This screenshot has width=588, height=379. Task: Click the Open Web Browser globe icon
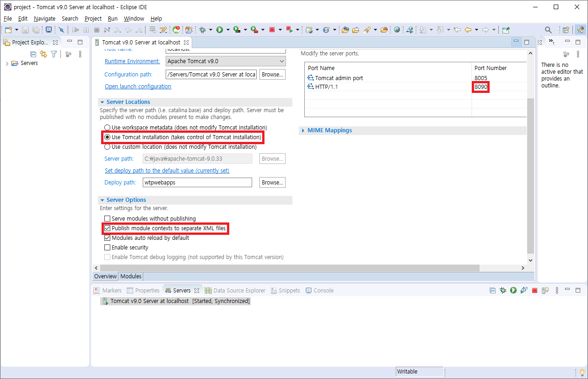(x=397, y=30)
